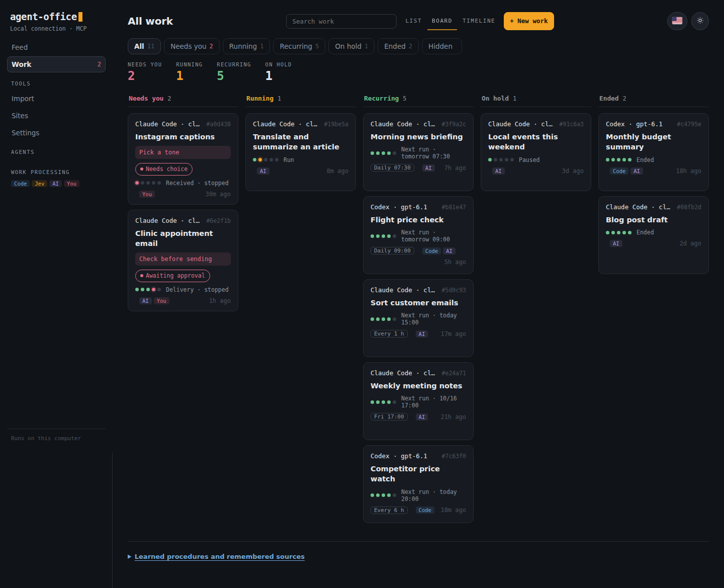Open Work in the sidebar

point(56,64)
